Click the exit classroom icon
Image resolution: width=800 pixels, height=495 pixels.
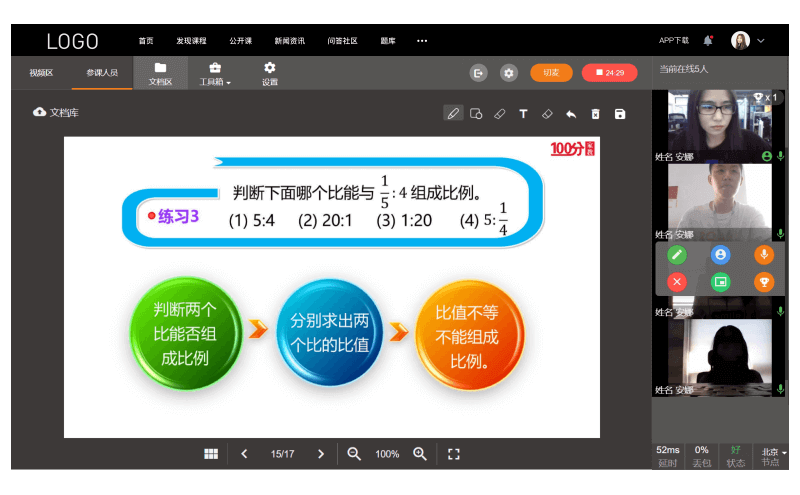tap(479, 73)
